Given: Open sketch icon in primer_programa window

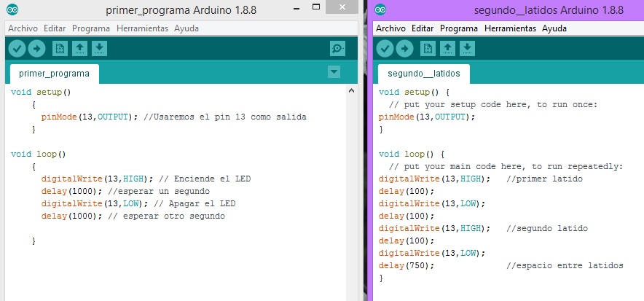Looking at the screenshot, I should 79,48.
